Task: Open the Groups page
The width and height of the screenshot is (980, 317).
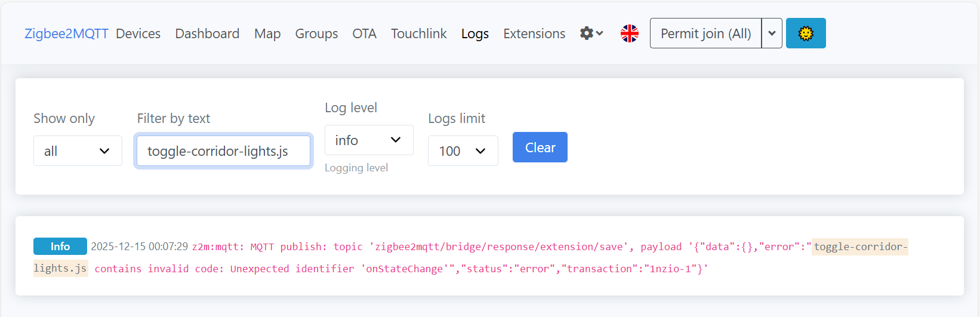Action: [316, 33]
